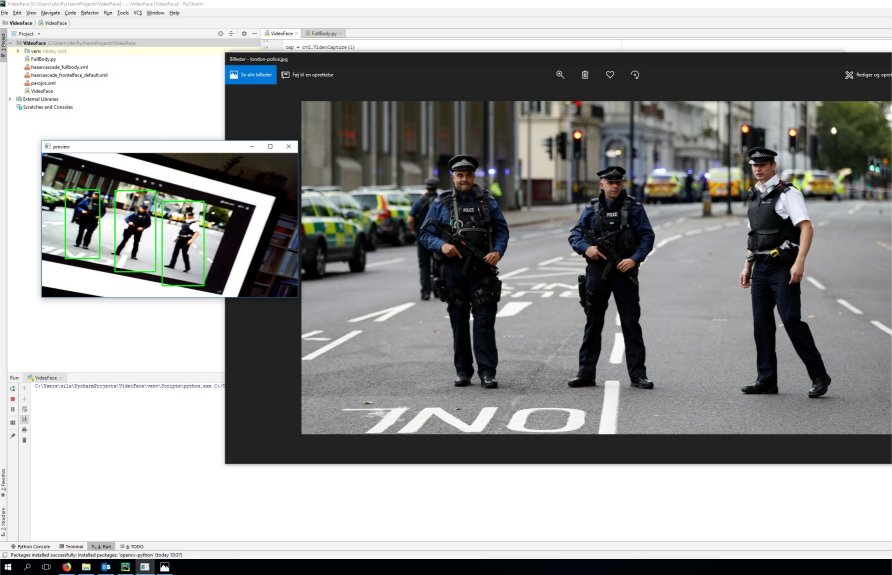Open the Window menu
The width and height of the screenshot is (892, 575).
point(155,13)
